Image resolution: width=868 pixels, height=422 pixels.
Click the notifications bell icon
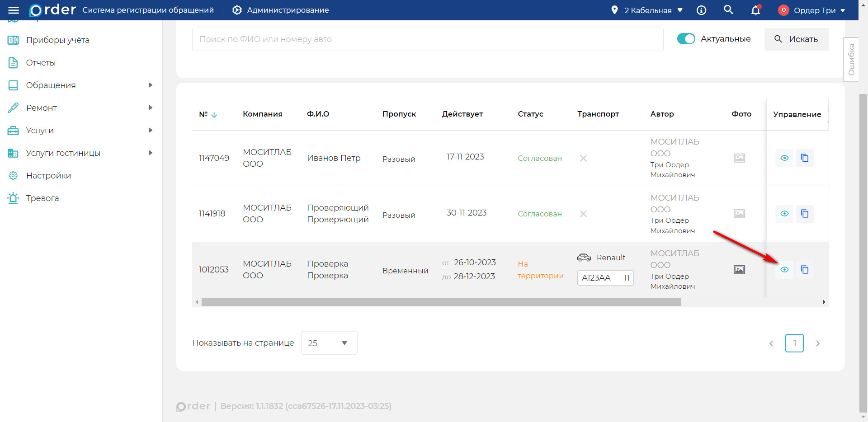[755, 10]
